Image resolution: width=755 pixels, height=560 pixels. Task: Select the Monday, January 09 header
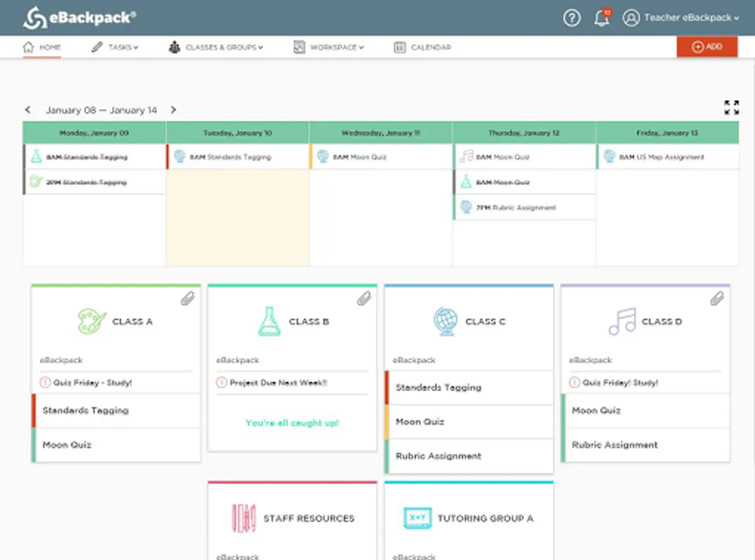[94, 133]
